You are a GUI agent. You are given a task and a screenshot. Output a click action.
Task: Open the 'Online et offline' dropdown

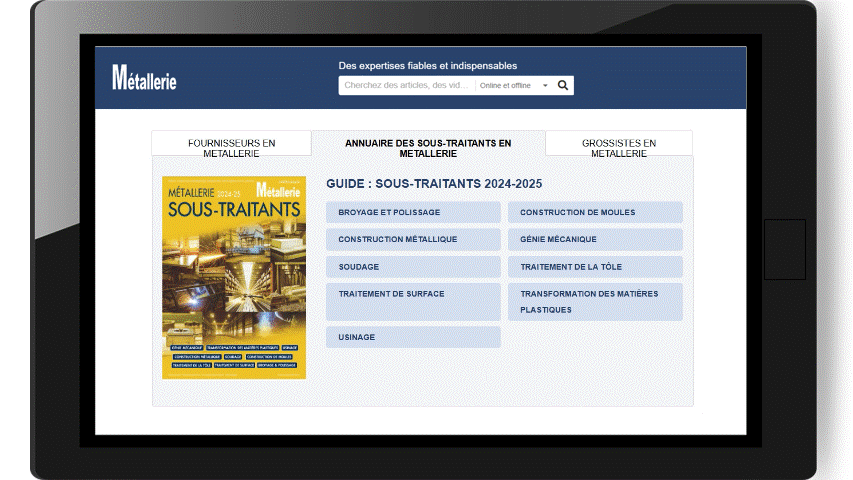pyautogui.click(x=514, y=85)
